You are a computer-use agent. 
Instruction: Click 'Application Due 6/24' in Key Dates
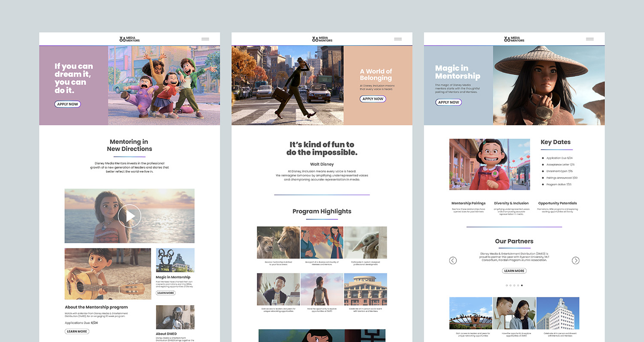pos(559,158)
